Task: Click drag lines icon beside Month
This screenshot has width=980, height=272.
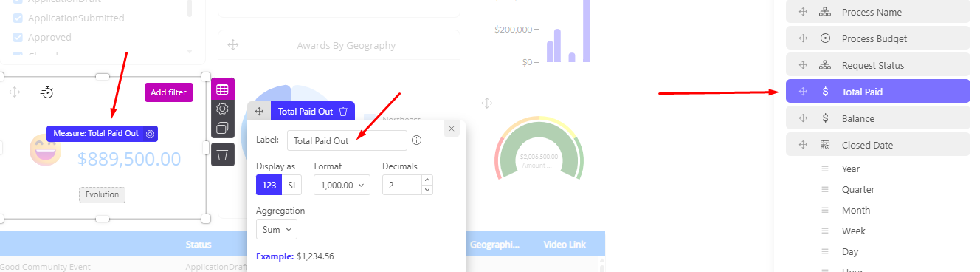Action: tap(826, 210)
